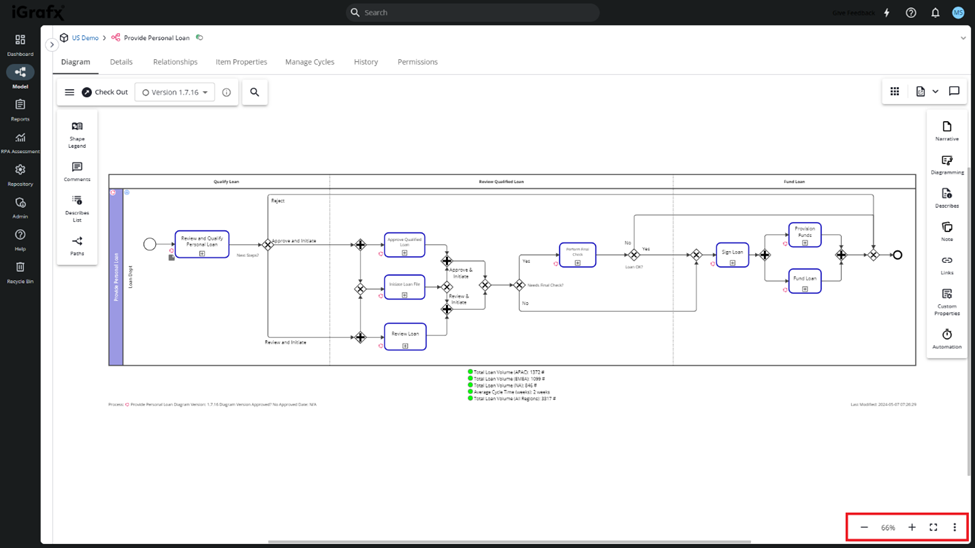Viewport: 975px width, 548px height.
Task: Open RPA Assessment in the sidebar
Action: [x=20, y=143]
